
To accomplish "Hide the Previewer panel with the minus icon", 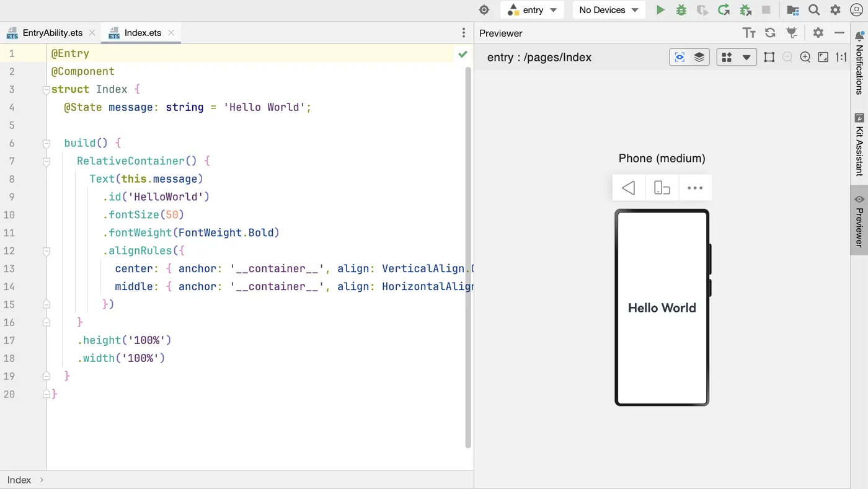I will tap(839, 33).
